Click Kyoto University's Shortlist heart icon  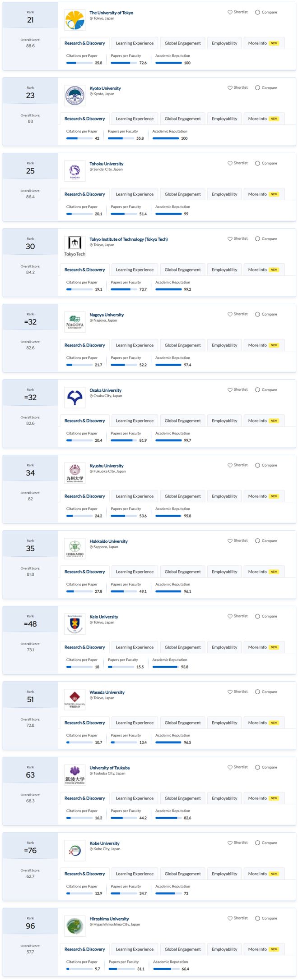pos(230,88)
